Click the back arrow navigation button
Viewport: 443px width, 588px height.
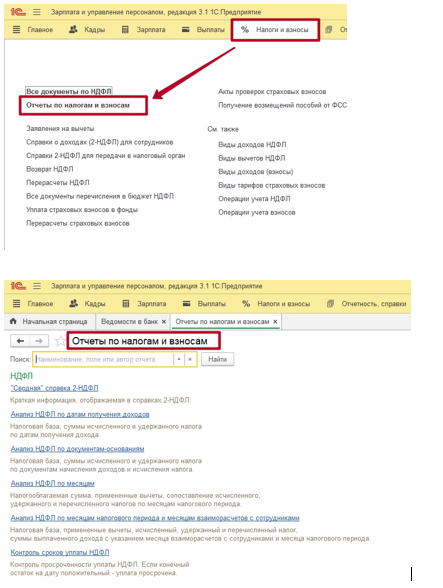[x=20, y=341]
